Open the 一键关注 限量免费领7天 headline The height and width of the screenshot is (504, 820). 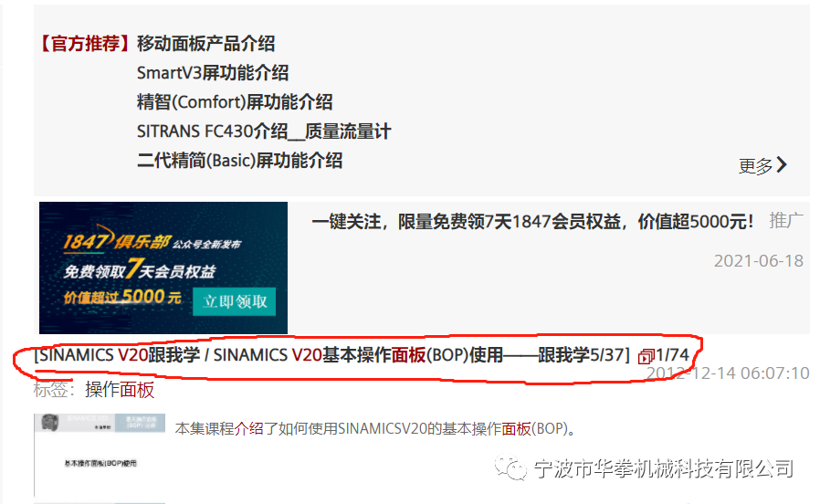point(533,222)
